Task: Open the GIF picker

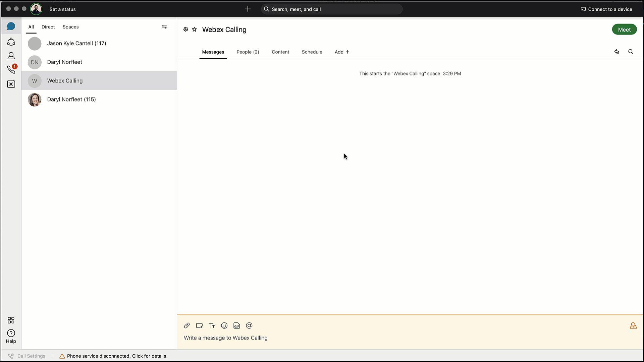Action: pos(236,325)
